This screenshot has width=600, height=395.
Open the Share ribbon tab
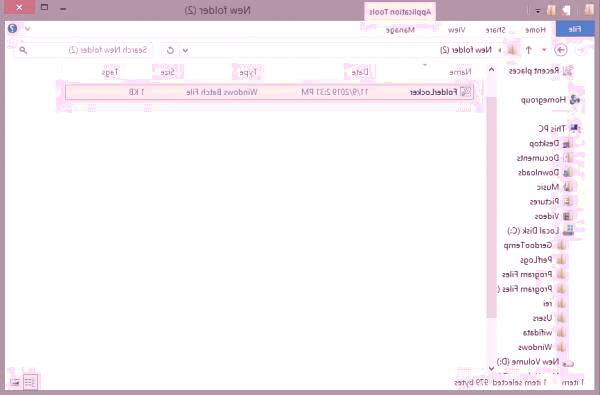[496, 30]
